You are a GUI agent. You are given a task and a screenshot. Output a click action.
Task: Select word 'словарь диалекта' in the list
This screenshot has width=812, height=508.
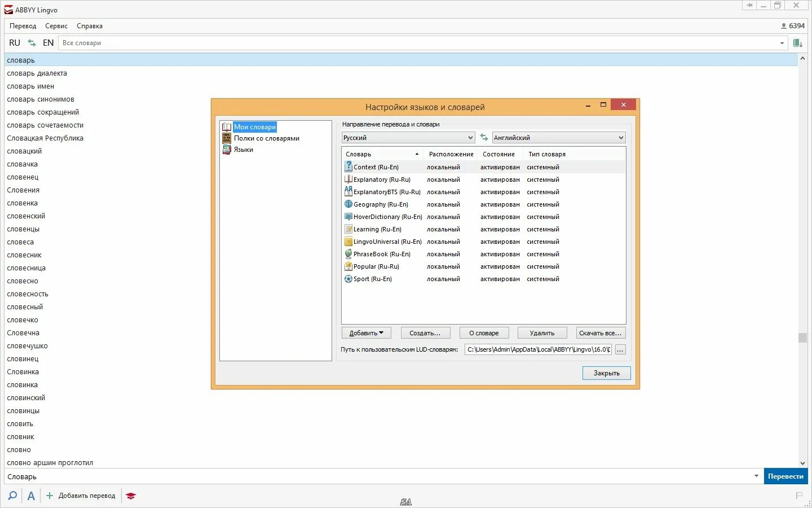pos(37,73)
